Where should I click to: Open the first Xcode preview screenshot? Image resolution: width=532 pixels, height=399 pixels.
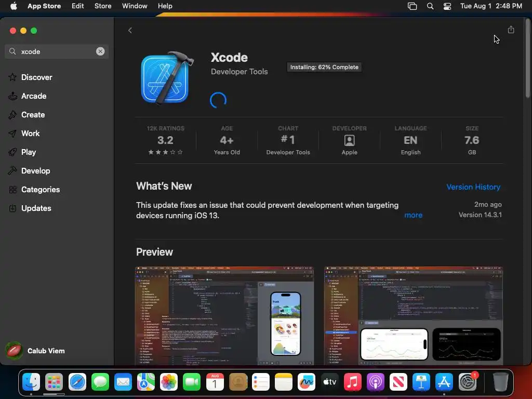tap(224, 316)
